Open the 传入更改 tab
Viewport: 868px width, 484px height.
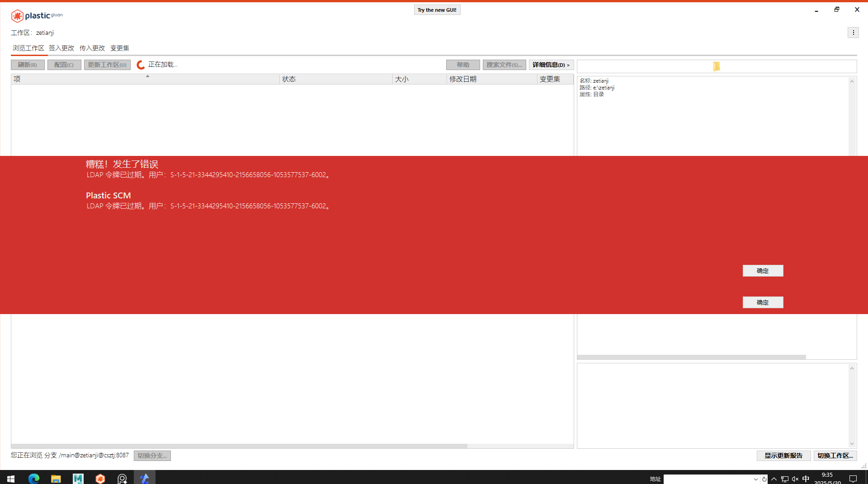point(92,48)
